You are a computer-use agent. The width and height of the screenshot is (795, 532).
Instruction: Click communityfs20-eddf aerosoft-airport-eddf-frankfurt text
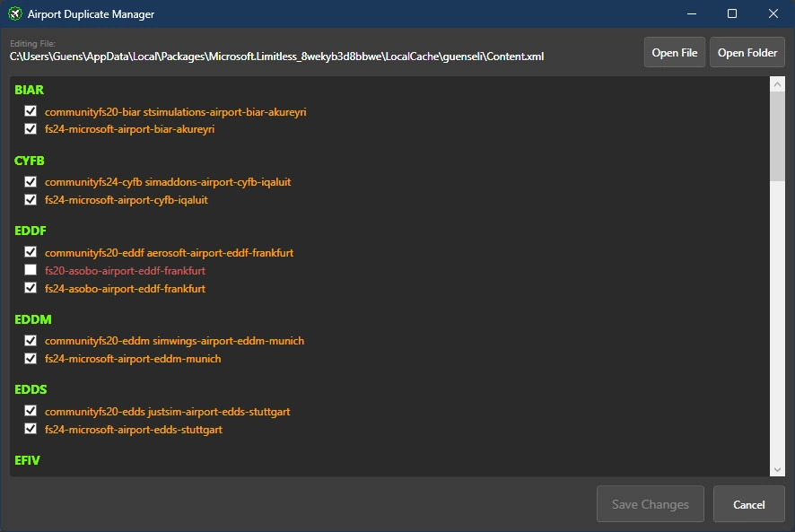click(x=170, y=253)
